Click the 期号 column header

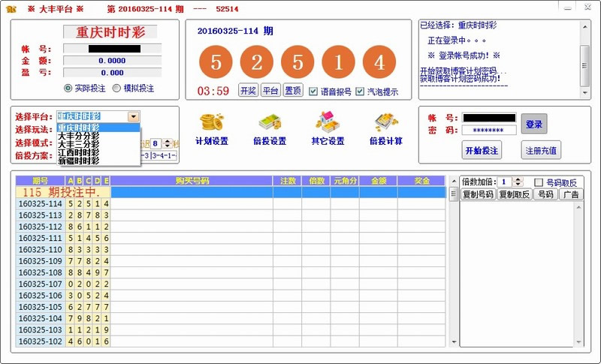coord(41,181)
